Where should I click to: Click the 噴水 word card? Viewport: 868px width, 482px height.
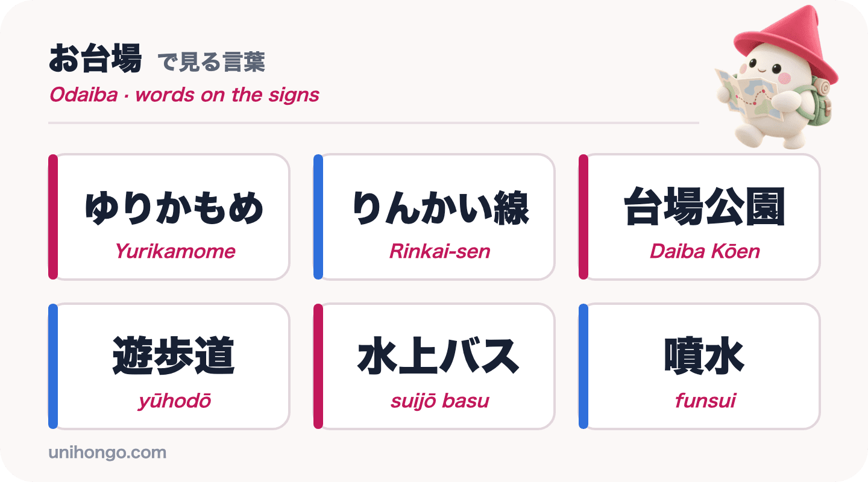pyautogui.click(x=700, y=366)
